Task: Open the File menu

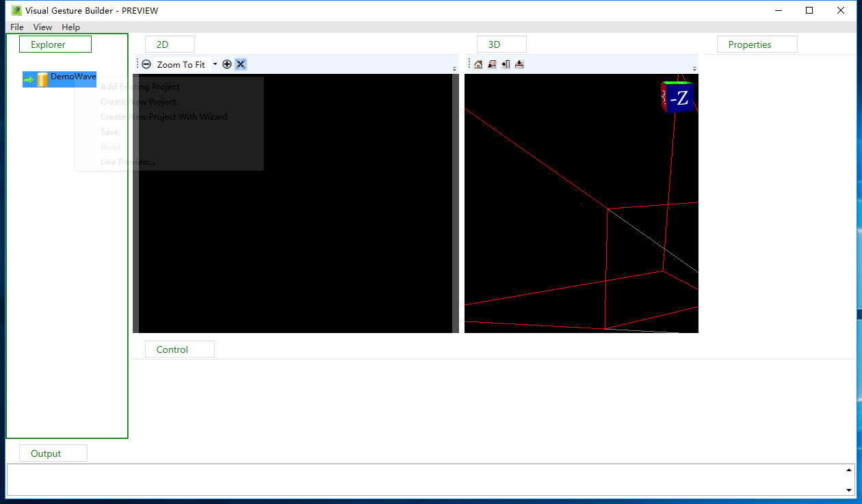Action: click(16, 27)
